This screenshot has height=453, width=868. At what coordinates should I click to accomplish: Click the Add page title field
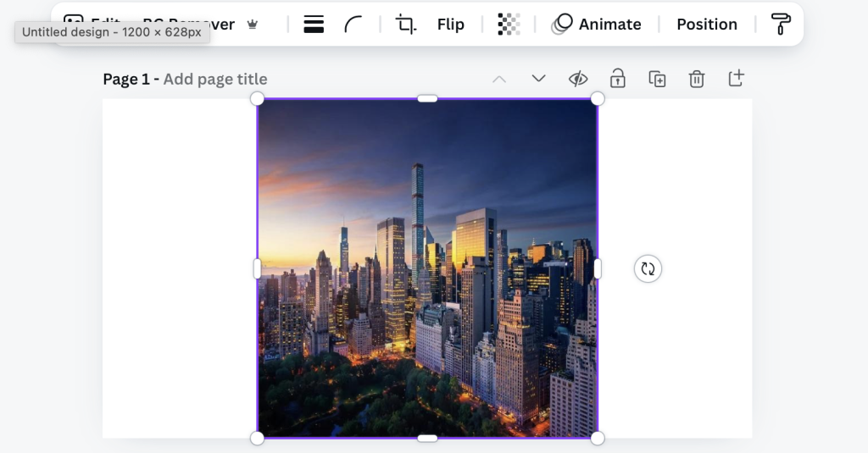[x=215, y=79]
